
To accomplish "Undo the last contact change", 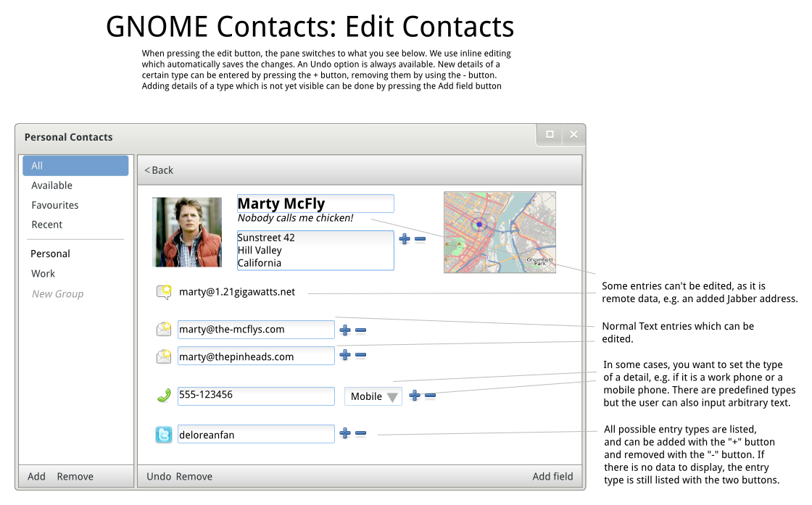I will pos(159,477).
